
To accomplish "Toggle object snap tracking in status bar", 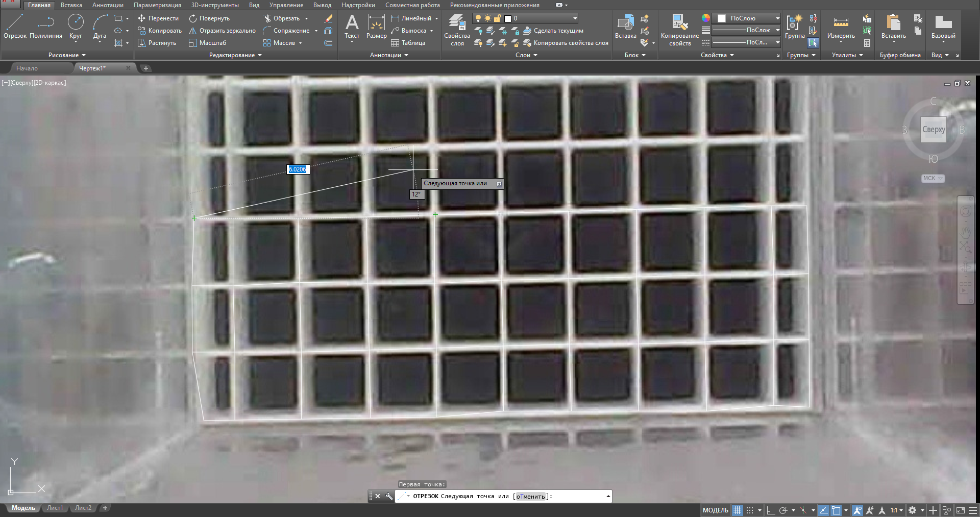I will pos(824,510).
